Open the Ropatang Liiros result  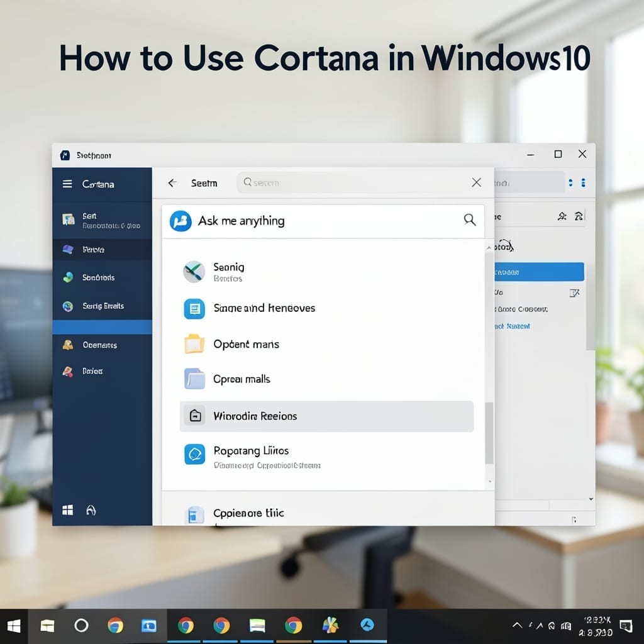click(x=326, y=456)
